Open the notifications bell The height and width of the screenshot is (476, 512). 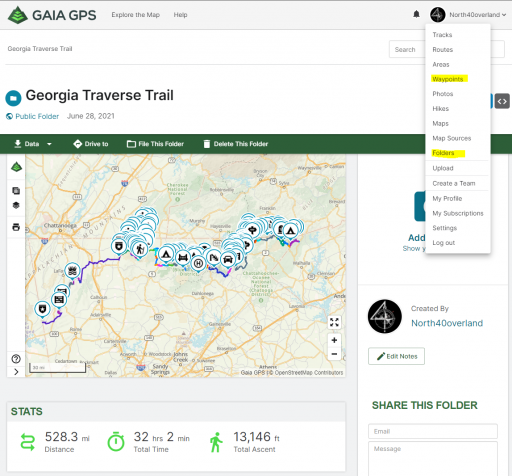[x=416, y=14]
